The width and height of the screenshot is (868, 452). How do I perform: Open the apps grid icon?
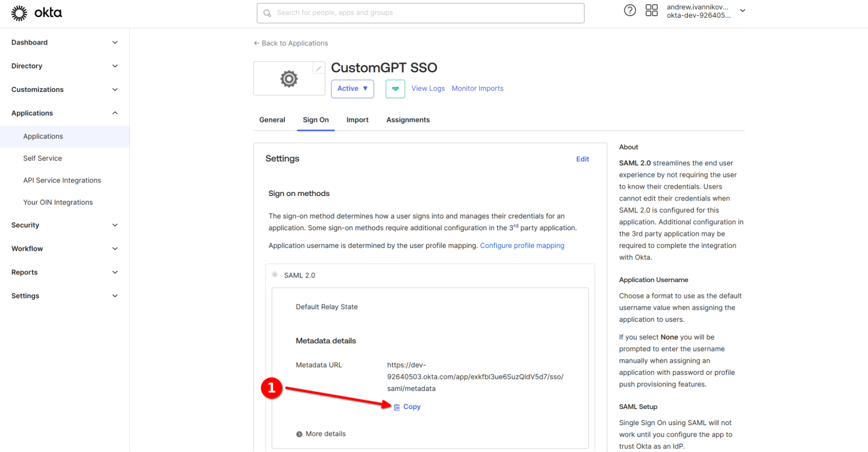point(651,10)
